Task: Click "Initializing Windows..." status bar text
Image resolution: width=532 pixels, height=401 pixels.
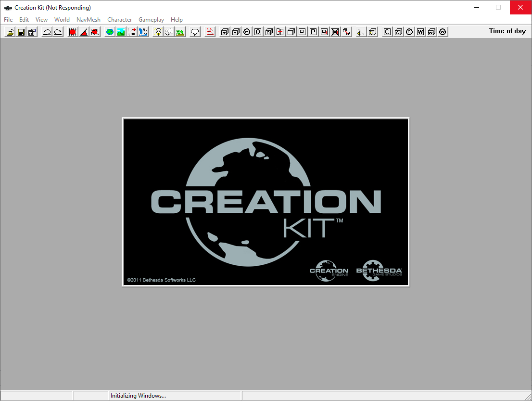Action: coord(138,396)
